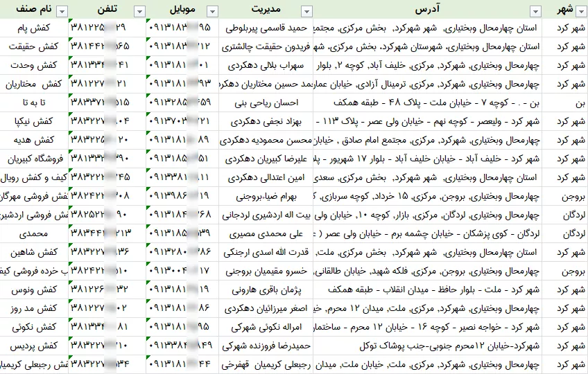This screenshot has width=588, height=374.
Task: Select cell کفش پام
Action: pos(34,28)
